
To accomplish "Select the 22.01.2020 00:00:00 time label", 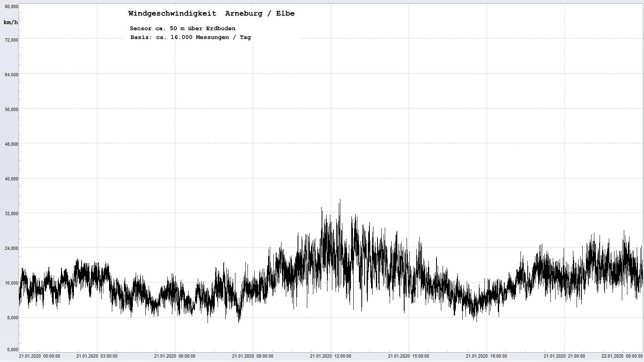I will [x=622, y=356].
